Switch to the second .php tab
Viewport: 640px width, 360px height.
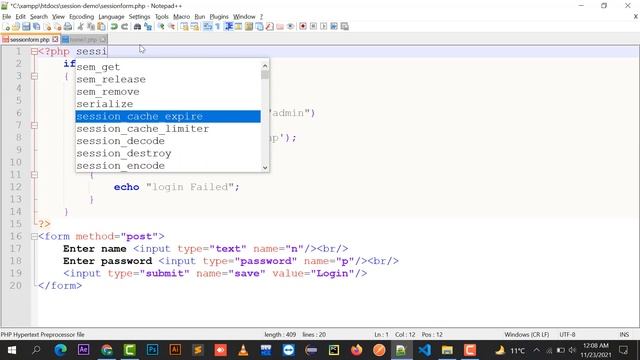point(83,40)
